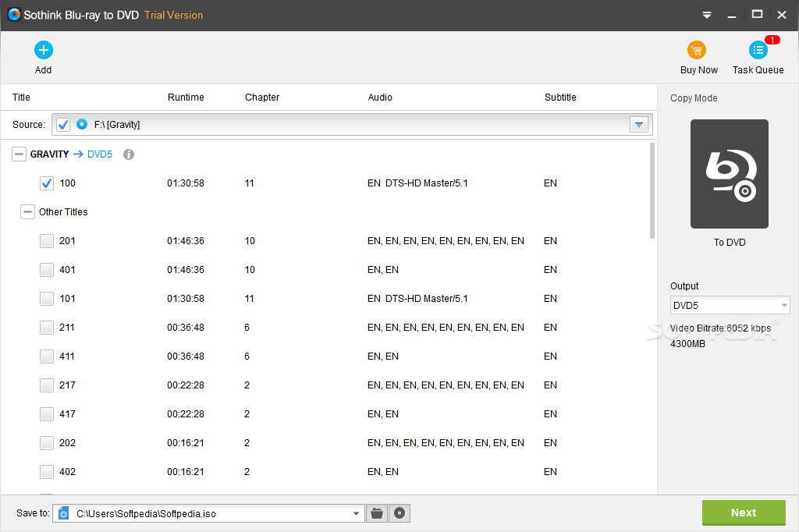The width and height of the screenshot is (799, 532).
Task: Click runtime 00:36:48 of title 211
Action: click(x=186, y=327)
